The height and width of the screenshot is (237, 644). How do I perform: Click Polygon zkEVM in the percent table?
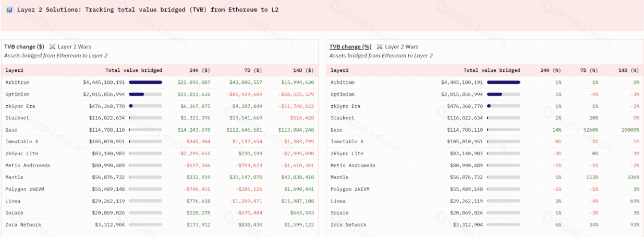(348, 189)
